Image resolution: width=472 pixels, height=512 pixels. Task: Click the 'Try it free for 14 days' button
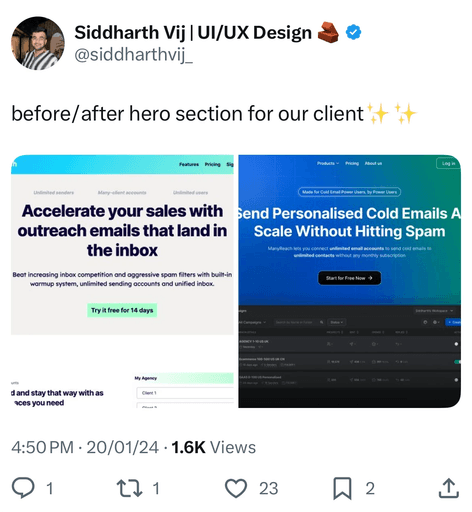122,310
